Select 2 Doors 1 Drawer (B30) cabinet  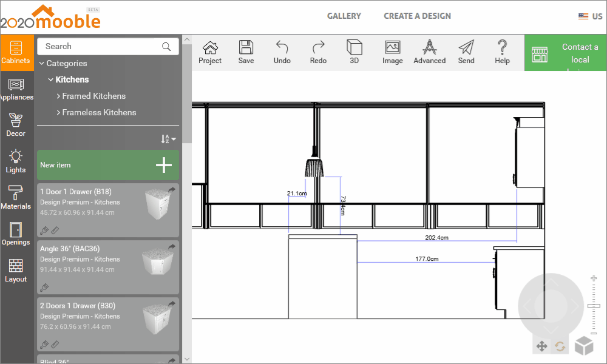pyautogui.click(x=108, y=324)
